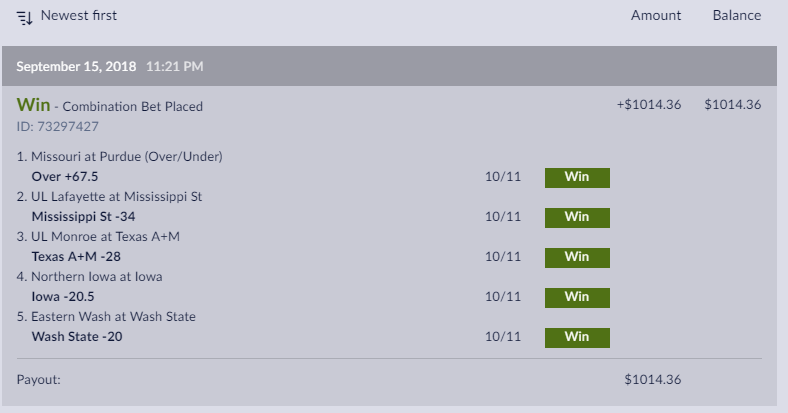Viewport: 788px width, 413px height.
Task: Open UL Lafayette at Mississippi St game
Action: [x=116, y=197]
